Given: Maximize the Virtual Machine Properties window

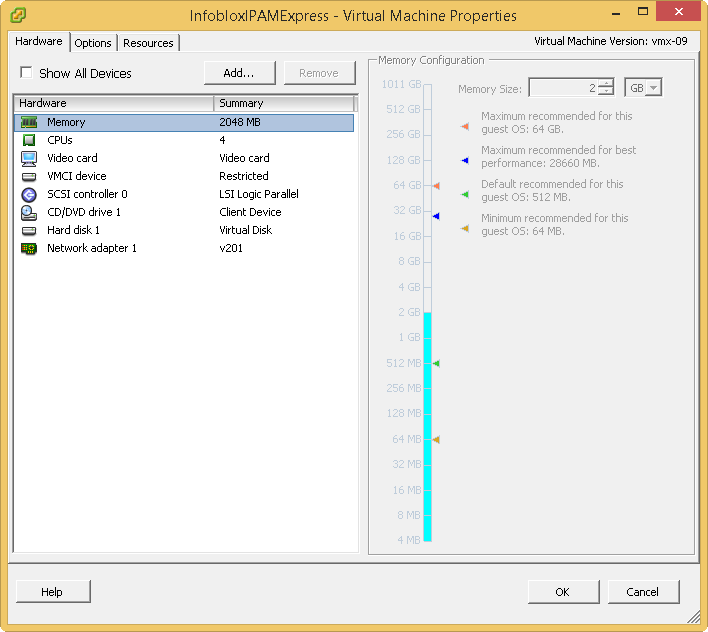Looking at the screenshot, I should (643, 12).
